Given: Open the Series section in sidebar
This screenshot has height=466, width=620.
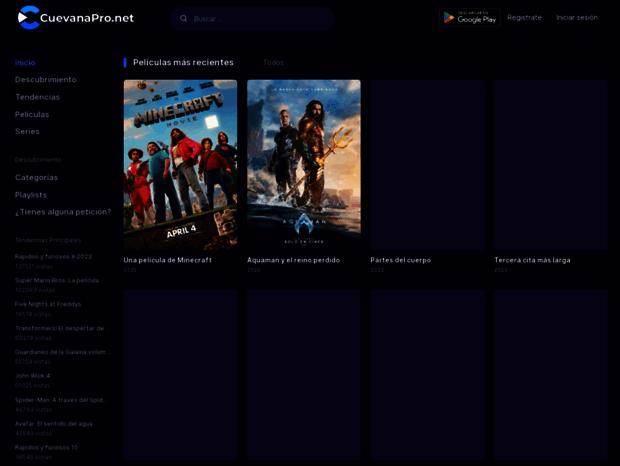Looking at the screenshot, I should [x=27, y=131].
